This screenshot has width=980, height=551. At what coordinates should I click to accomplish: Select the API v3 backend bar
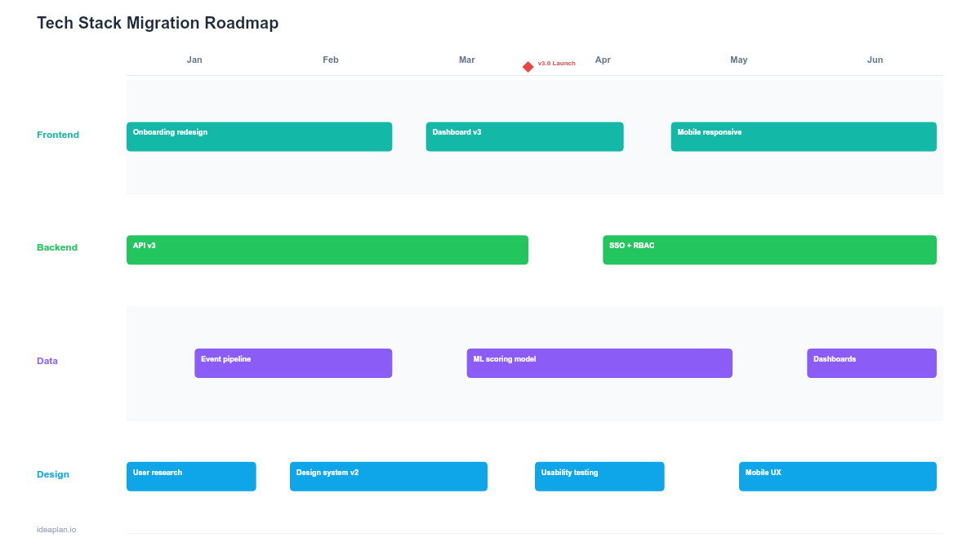click(x=327, y=250)
